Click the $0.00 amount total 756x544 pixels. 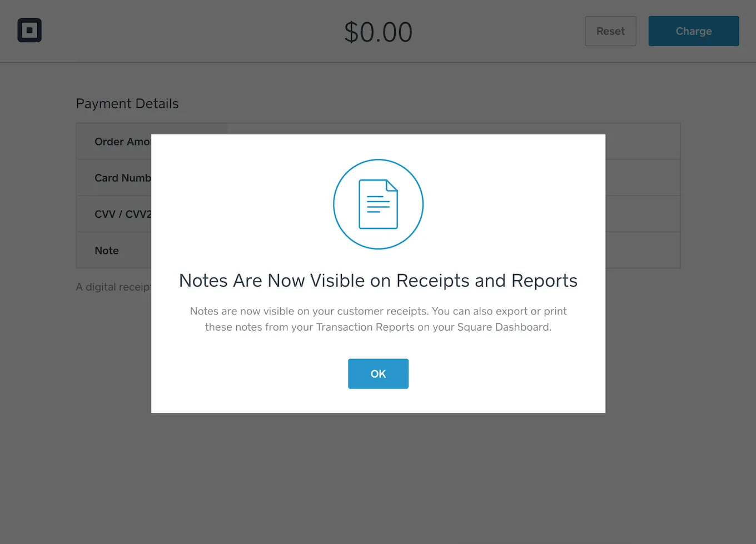coord(378,32)
